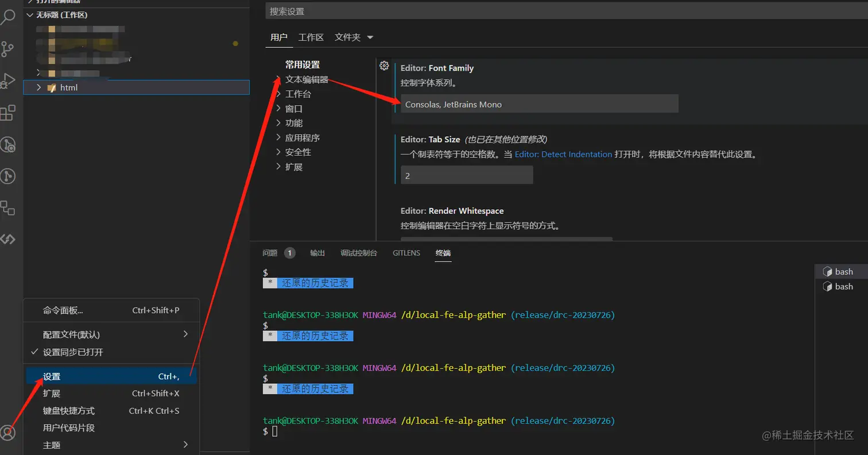The height and width of the screenshot is (455, 868).
Task: Select 常用设置 in the settings tree
Action: pyautogui.click(x=303, y=65)
